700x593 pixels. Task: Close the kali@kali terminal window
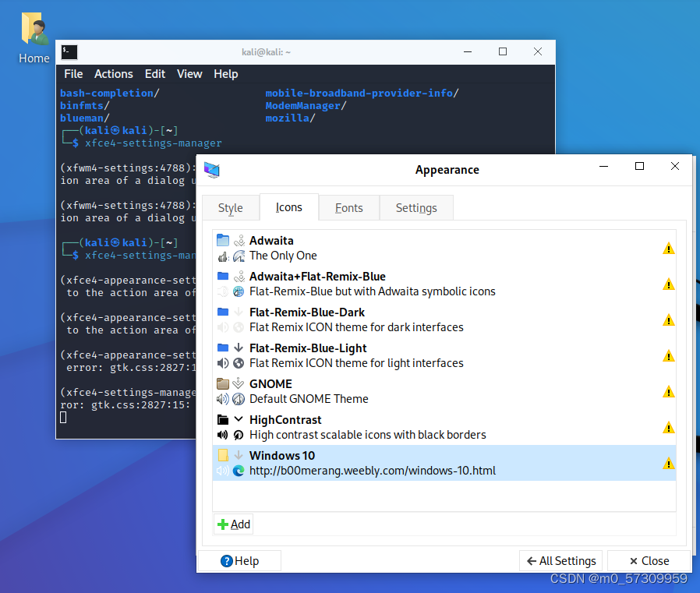[538, 51]
